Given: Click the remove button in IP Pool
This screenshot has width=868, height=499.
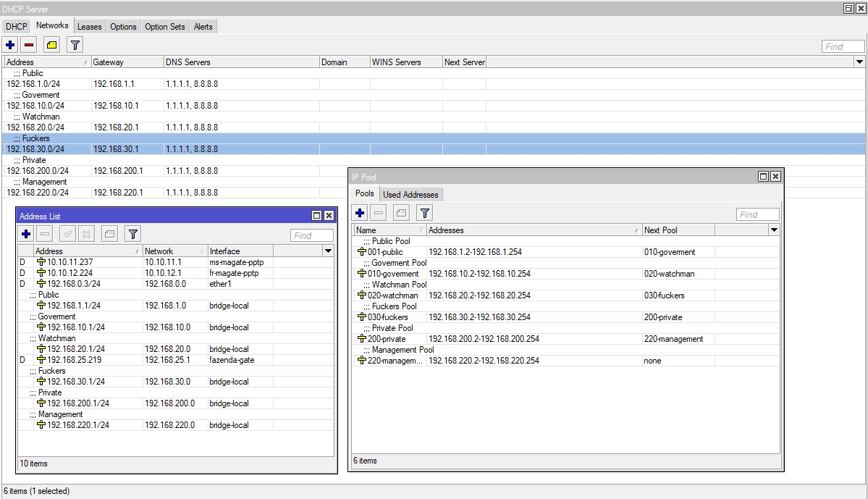Looking at the screenshot, I should tap(379, 213).
